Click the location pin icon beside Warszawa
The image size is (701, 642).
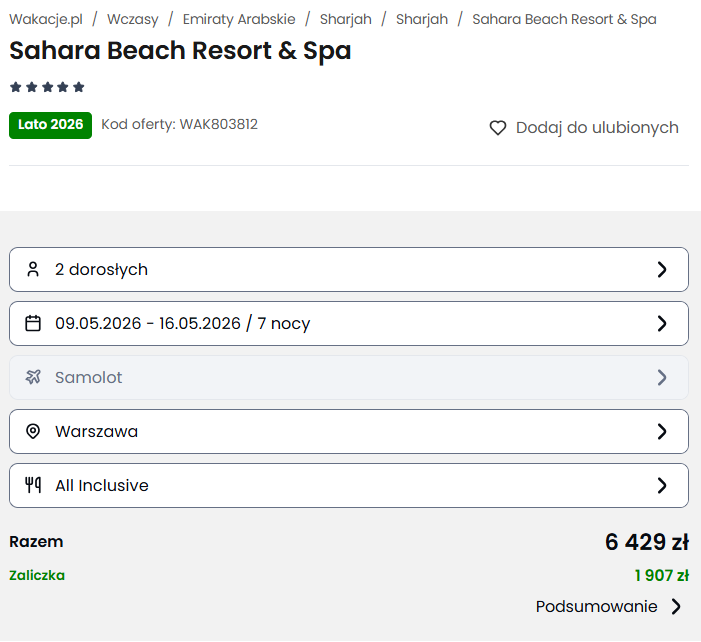pyautogui.click(x=33, y=431)
